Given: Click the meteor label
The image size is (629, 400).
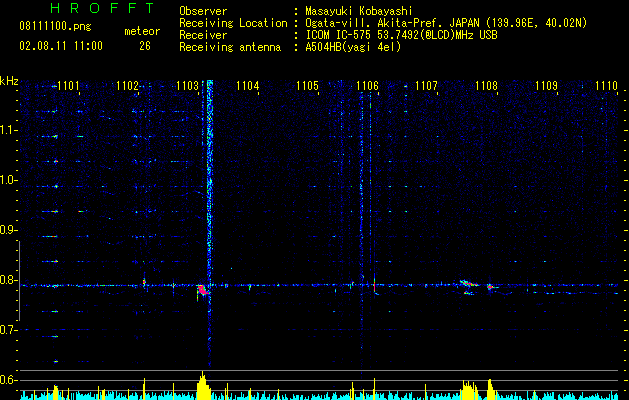Looking at the screenshot, I should pos(142,31).
